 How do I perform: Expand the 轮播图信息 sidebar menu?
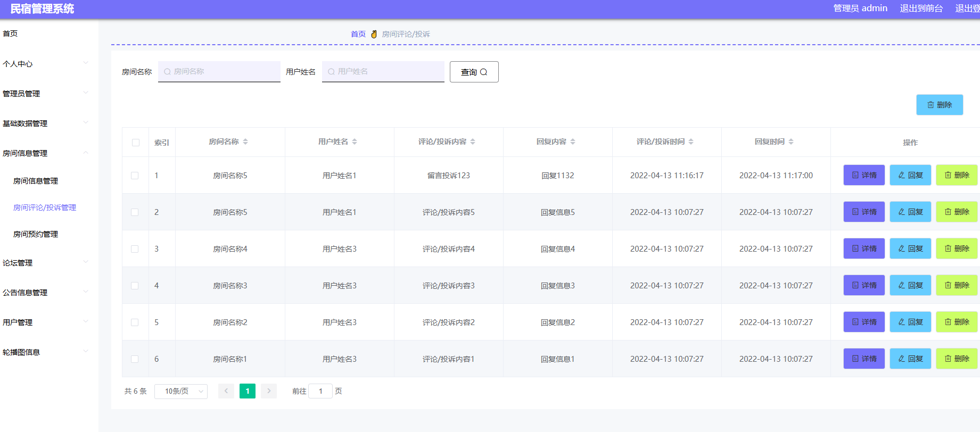point(49,352)
